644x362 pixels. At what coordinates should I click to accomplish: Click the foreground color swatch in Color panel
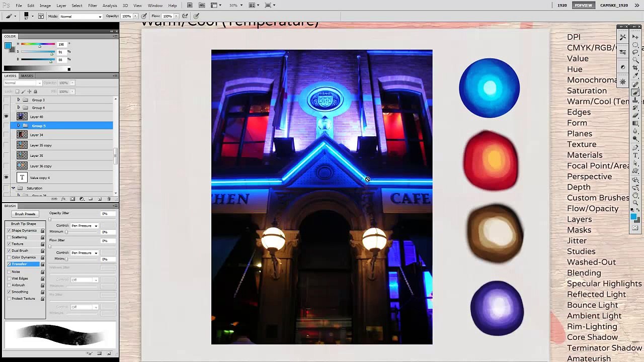(x=8, y=46)
